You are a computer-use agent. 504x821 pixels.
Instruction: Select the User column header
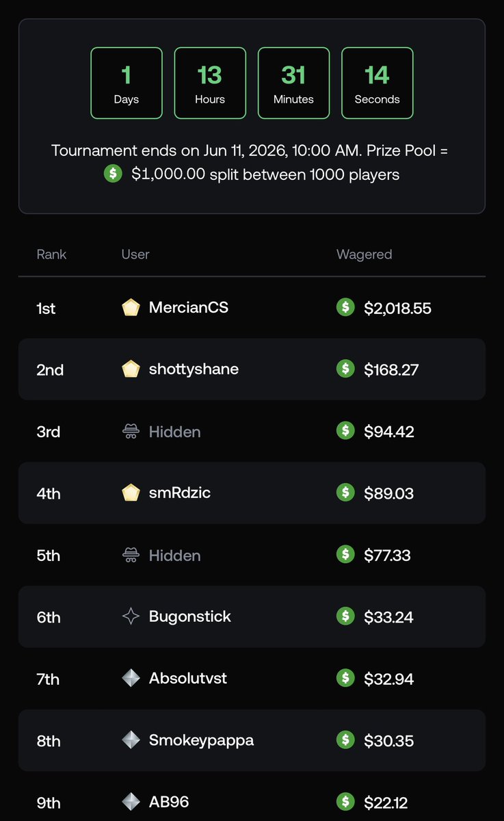tap(135, 255)
